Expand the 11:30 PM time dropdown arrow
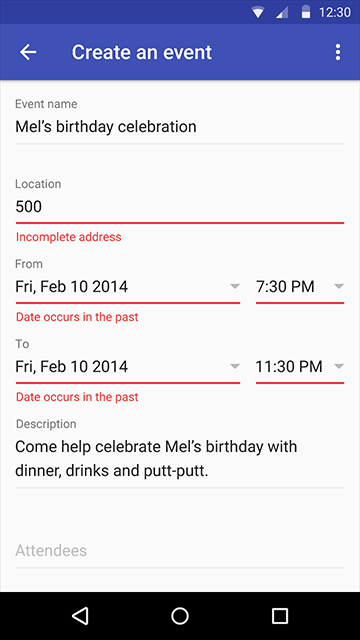360x640 pixels. coord(339,366)
